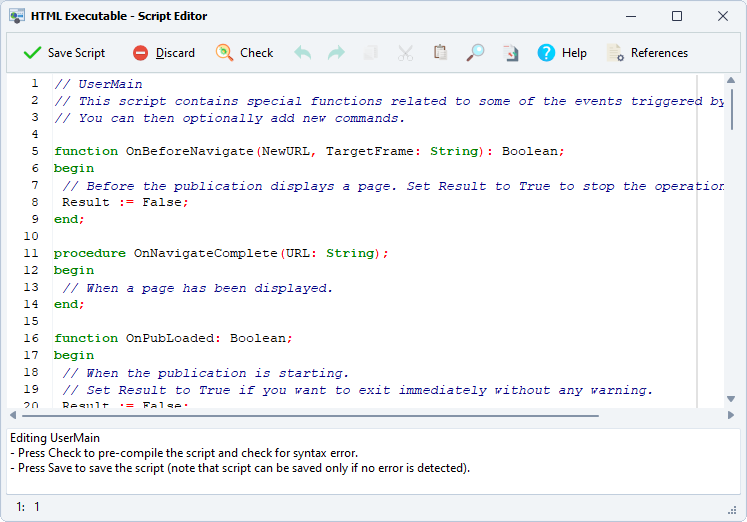This screenshot has height=522, width=747.
Task: Click the Copy icon in toolbar
Action: coord(370,53)
